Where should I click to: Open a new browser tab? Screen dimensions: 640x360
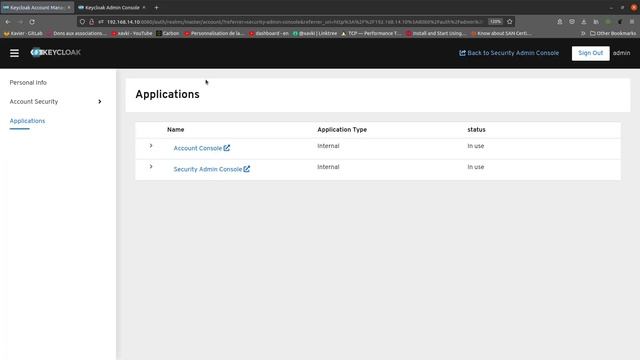point(156,7)
